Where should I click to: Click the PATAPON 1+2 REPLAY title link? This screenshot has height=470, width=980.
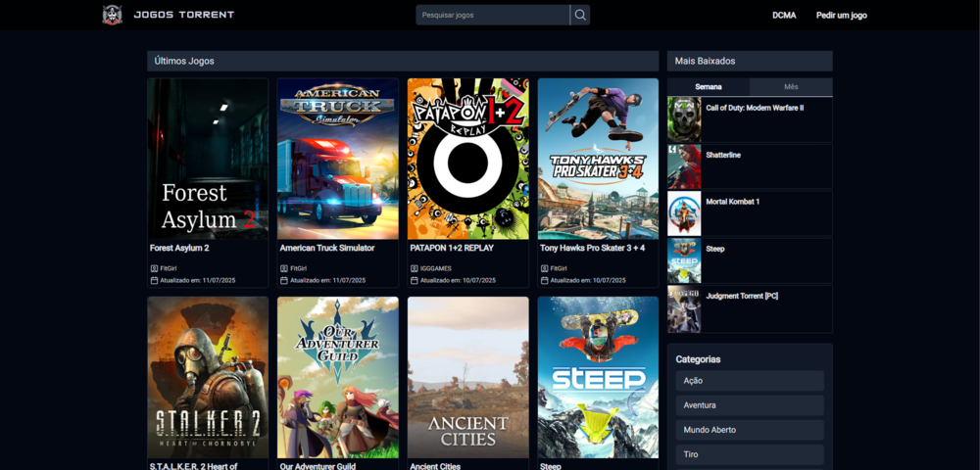(452, 248)
